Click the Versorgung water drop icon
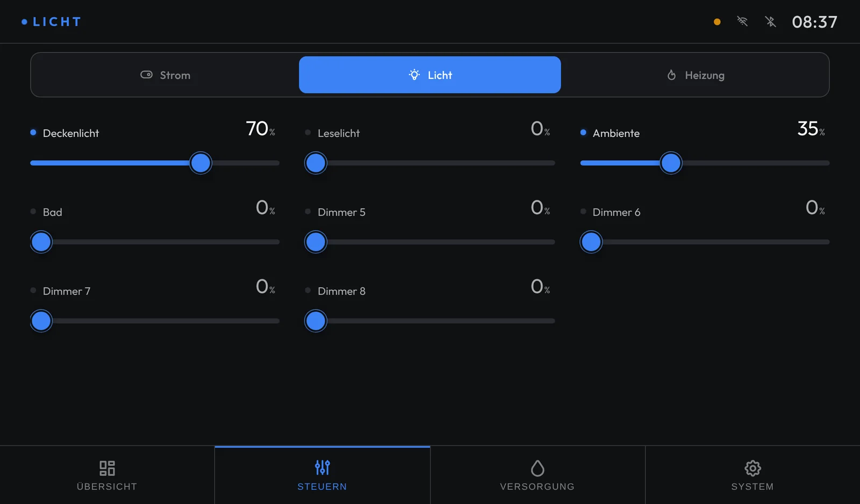This screenshot has height=504, width=860. coord(537,468)
